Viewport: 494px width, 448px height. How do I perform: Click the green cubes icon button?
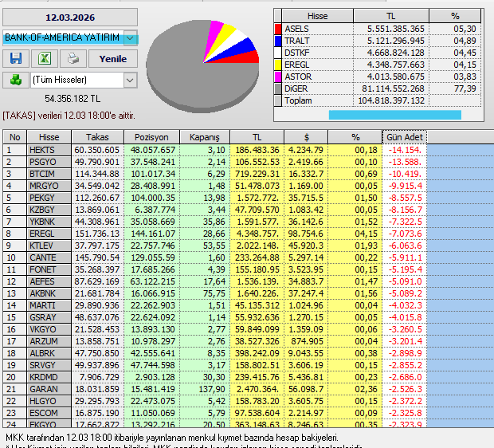coord(16,80)
